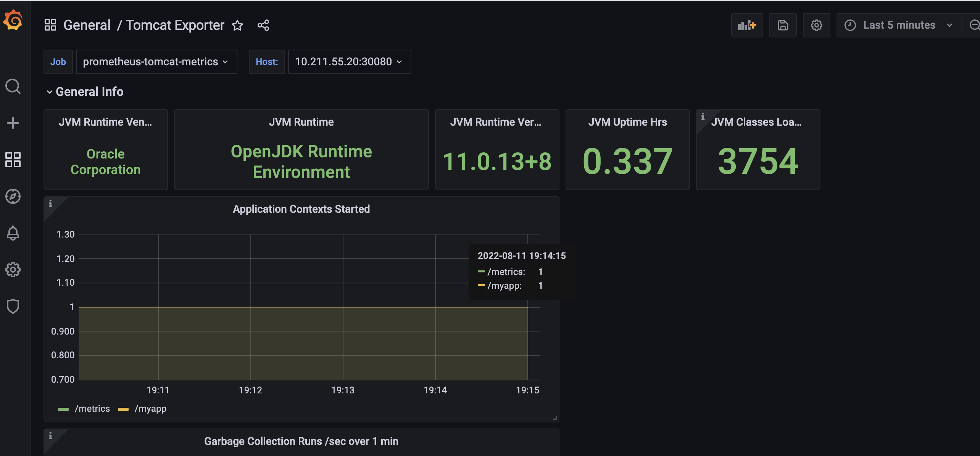The image size is (980, 456).
Task: Click the Create plus icon in sidebar
Action: point(13,123)
